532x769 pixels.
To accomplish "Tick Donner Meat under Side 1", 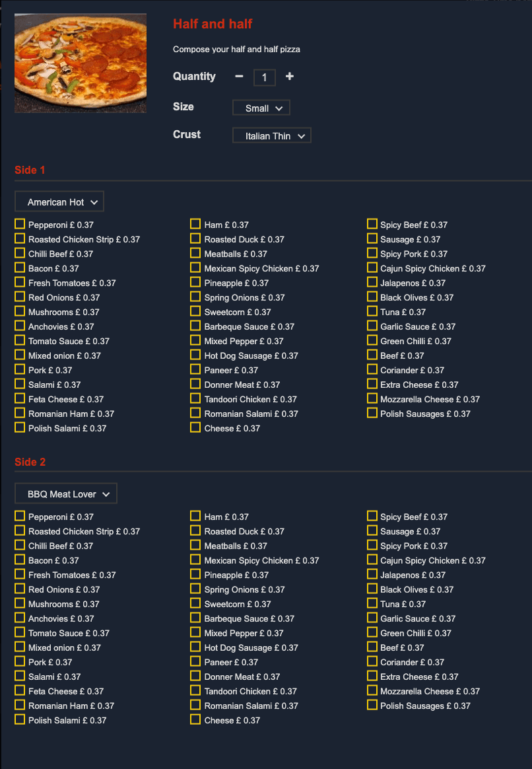I will 195,384.
